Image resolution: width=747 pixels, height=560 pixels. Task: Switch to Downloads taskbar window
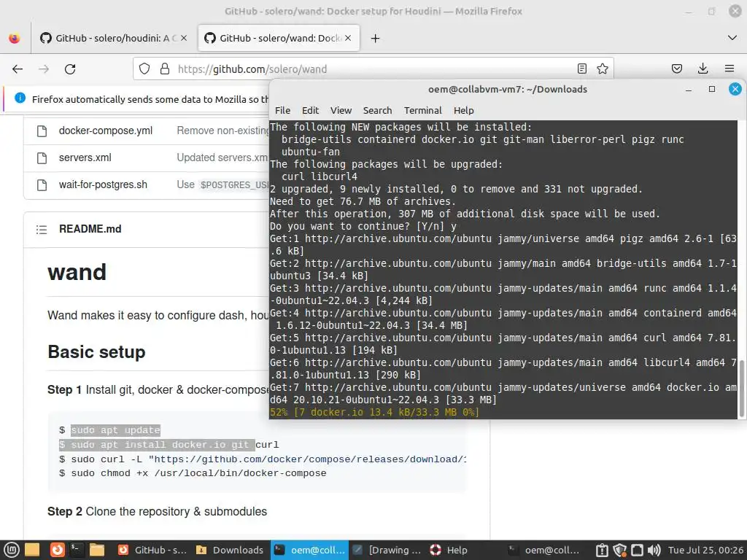coord(230,550)
